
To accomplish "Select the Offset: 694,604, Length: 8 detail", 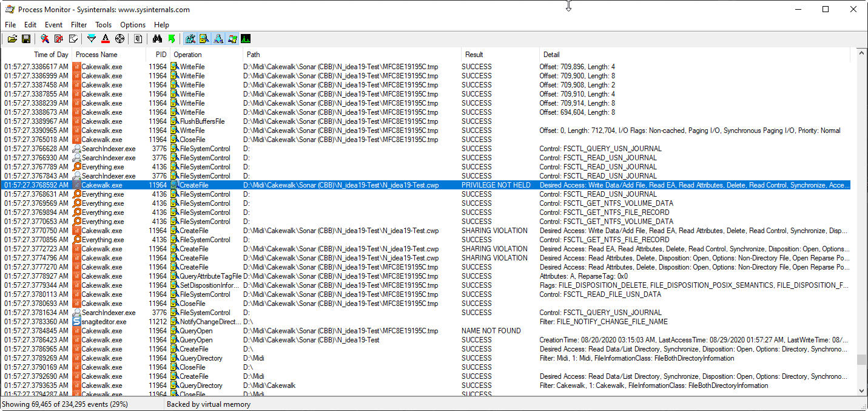I will coord(577,112).
